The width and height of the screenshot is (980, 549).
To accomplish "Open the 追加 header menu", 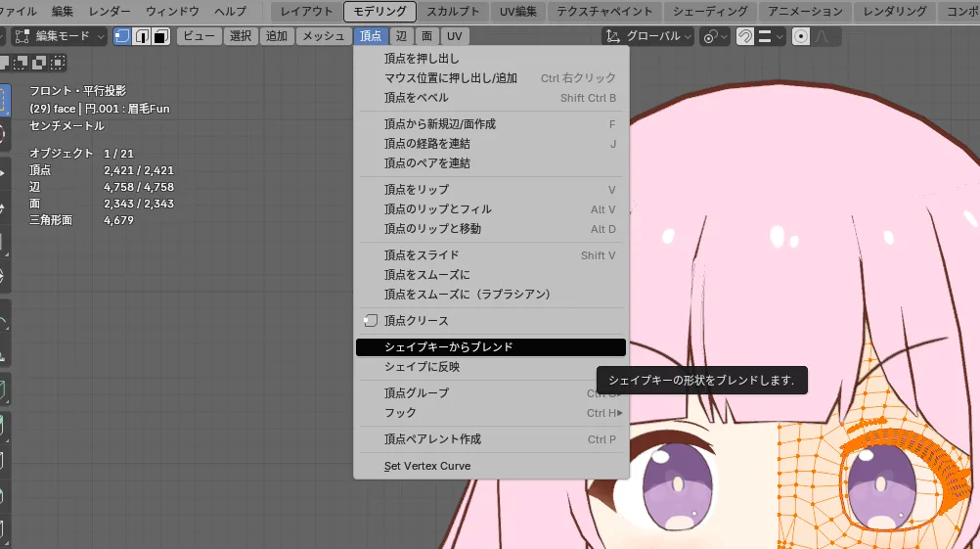I will tap(276, 36).
